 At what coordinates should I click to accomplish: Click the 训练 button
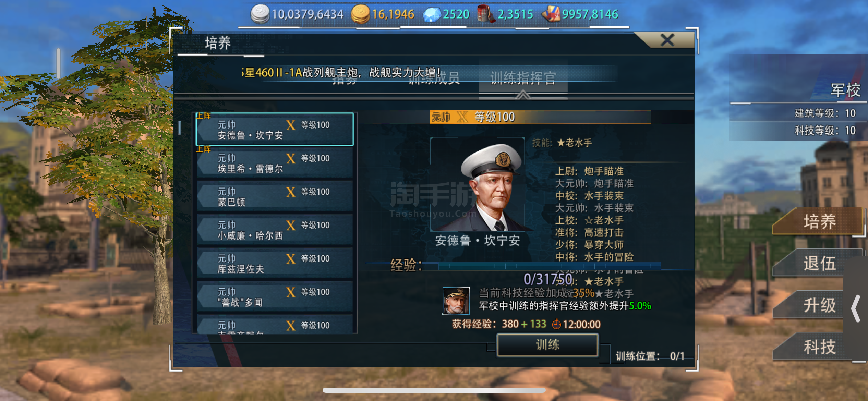pos(547,345)
